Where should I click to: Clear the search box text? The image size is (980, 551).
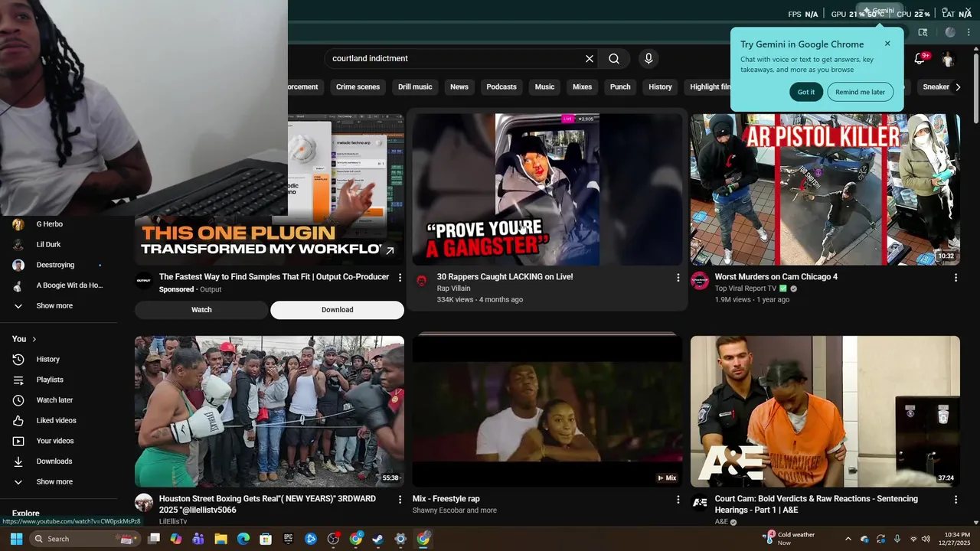click(x=590, y=59)
